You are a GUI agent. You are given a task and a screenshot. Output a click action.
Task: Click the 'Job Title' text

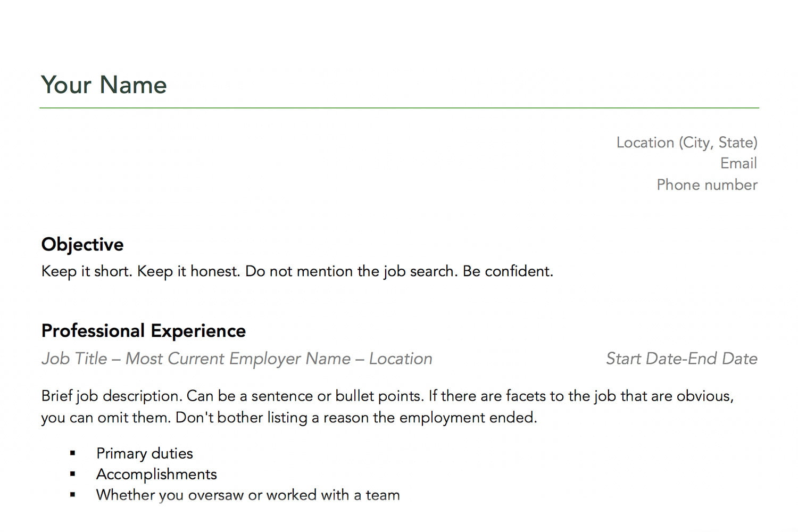tap(74, 359)
